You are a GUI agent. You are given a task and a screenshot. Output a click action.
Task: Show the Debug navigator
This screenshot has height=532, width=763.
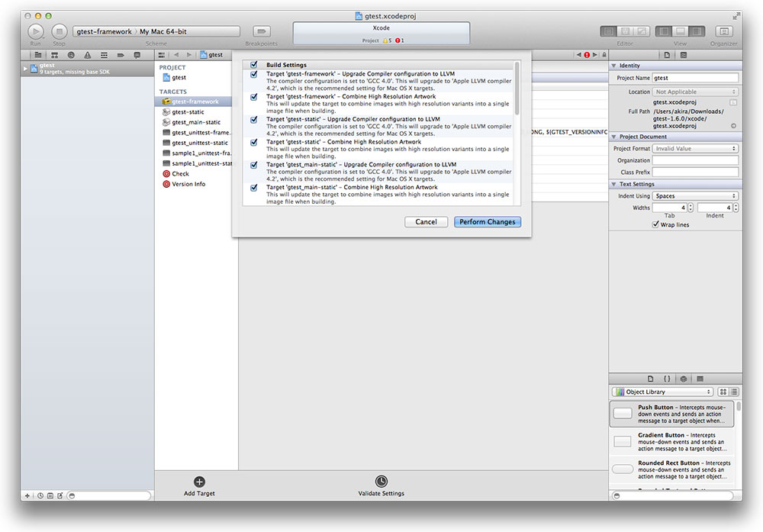click(x=104, y=55)
